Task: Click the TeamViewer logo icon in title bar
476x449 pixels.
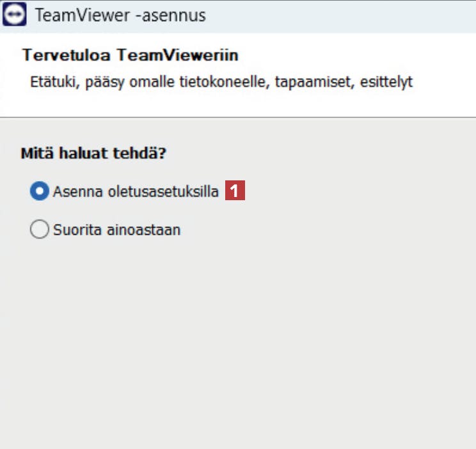Action: click(x=14, y=14)
